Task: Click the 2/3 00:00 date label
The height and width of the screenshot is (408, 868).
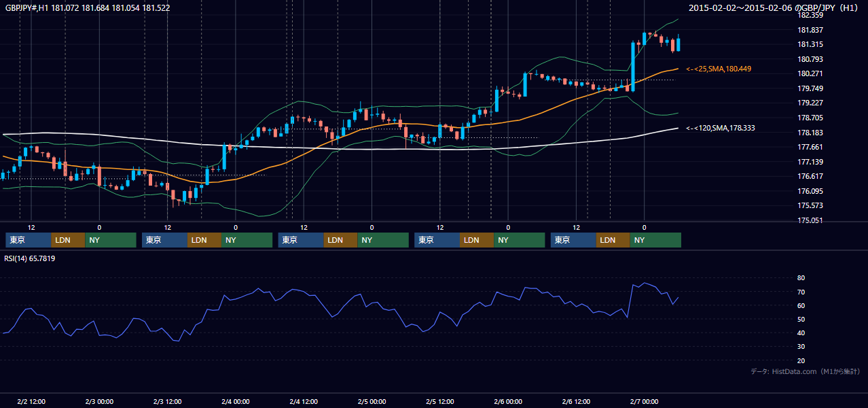Action: point(99,401)
